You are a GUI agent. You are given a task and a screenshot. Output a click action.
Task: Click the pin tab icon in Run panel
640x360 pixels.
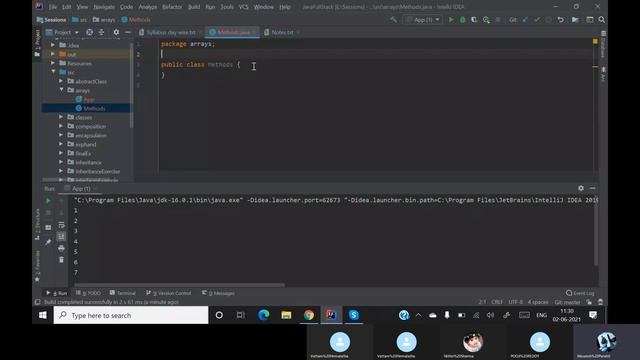tap(48, 242)
